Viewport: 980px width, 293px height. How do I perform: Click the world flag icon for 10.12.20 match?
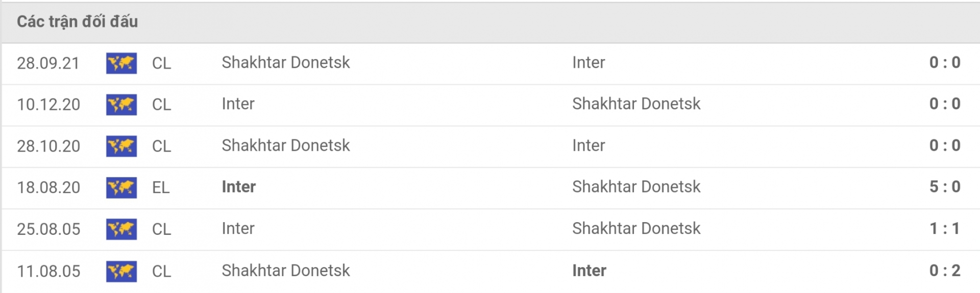pyautogui.click(x=121, y=104)
